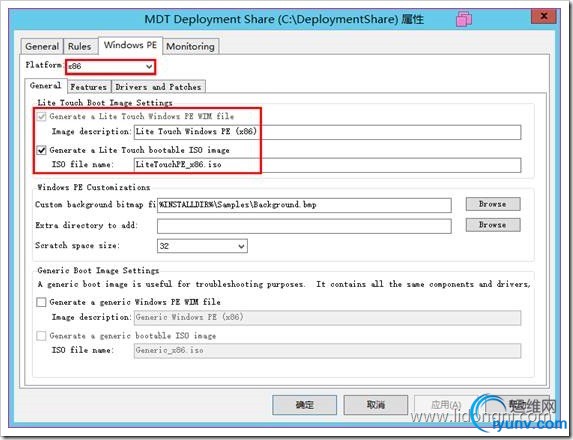Select the inner General sub-tab
Viewport: 573px width, 440px height.
(x=46, y=86)
